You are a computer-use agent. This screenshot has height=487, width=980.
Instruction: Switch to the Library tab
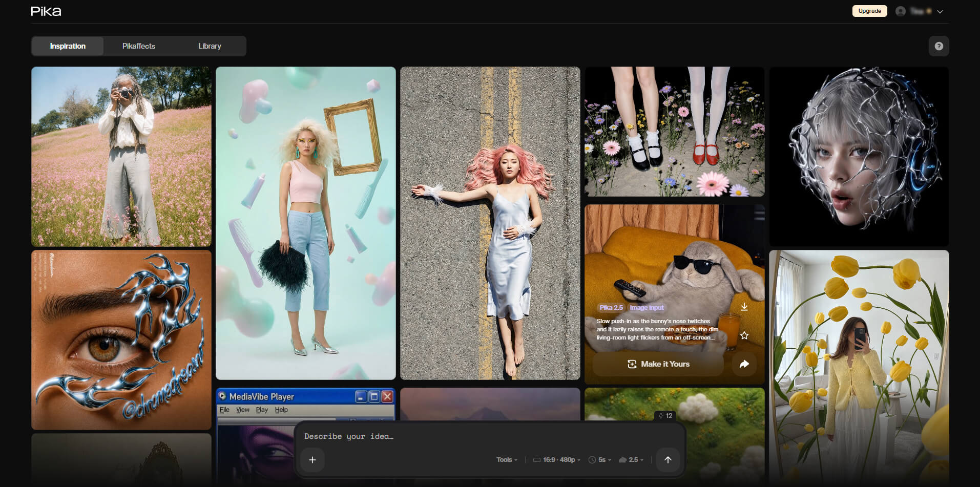(210, 46)
